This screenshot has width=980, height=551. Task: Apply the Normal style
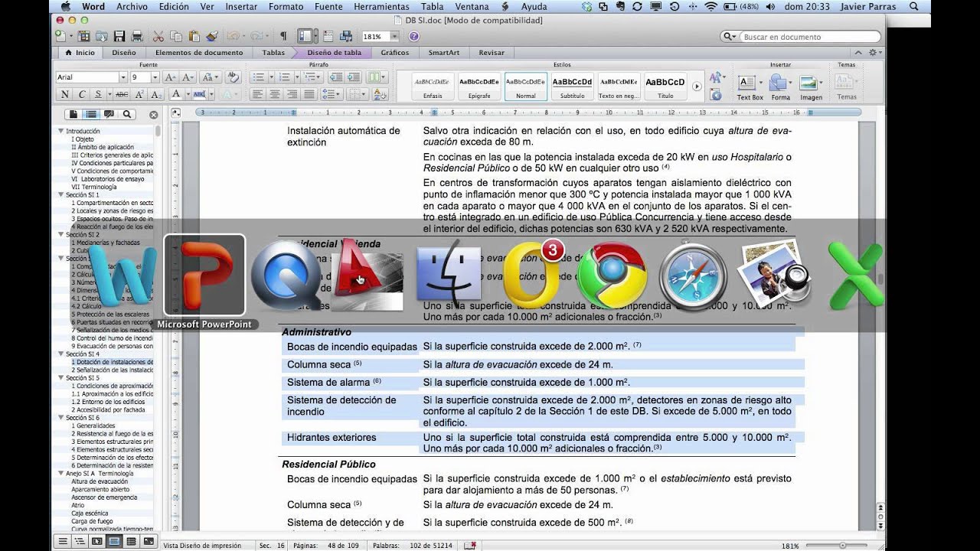click(526, 86)
